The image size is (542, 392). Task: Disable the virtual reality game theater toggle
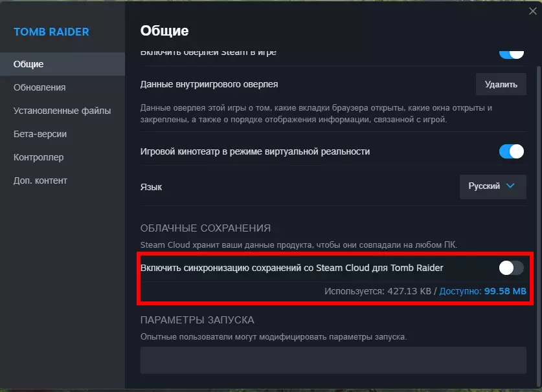(511, 151)
